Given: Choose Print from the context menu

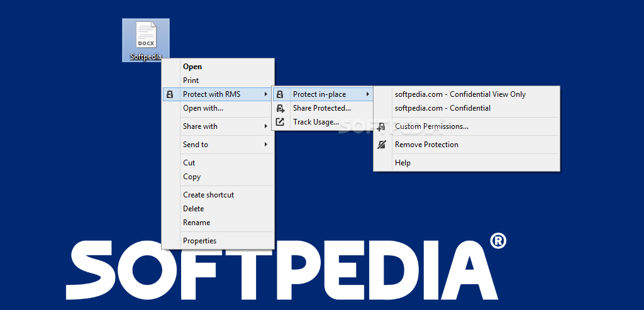Looking at the screenshot, I should tap(218, 80).
